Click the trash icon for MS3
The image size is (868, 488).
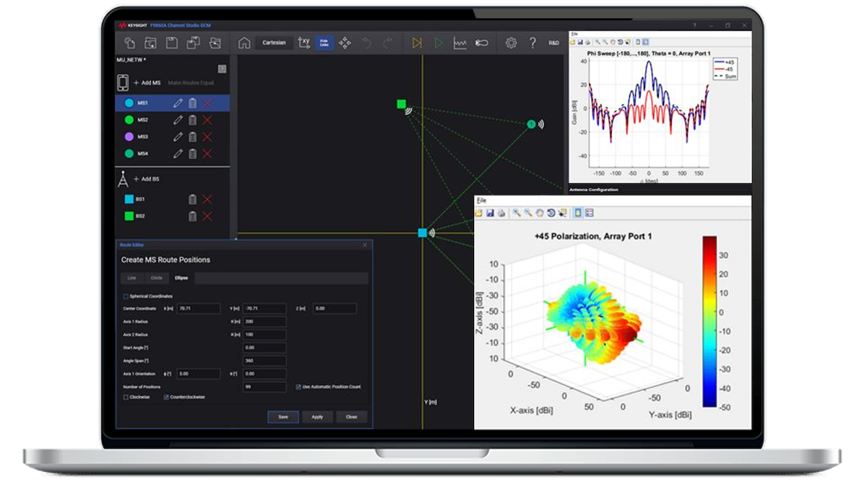[x=193, y=137]
